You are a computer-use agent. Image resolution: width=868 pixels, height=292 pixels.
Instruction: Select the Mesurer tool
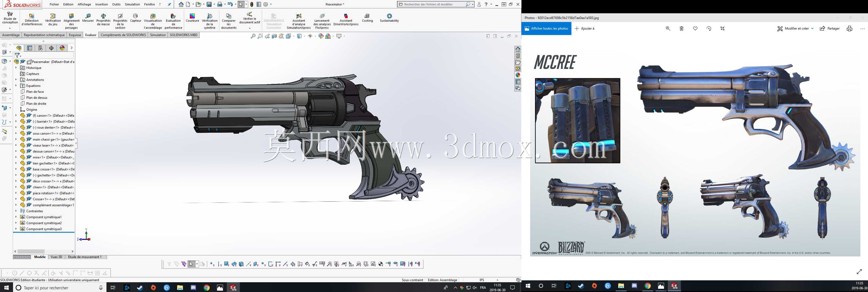[88, 18]
